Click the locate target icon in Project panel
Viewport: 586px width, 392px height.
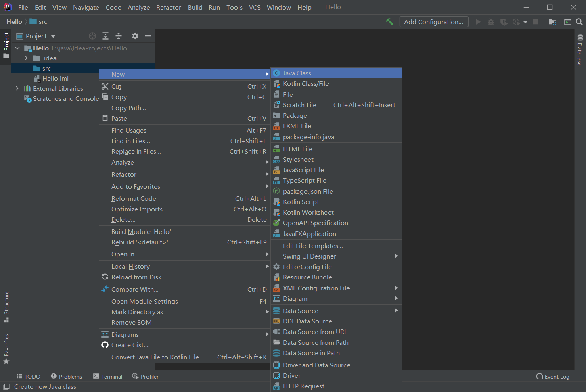[x=92, y=36]
